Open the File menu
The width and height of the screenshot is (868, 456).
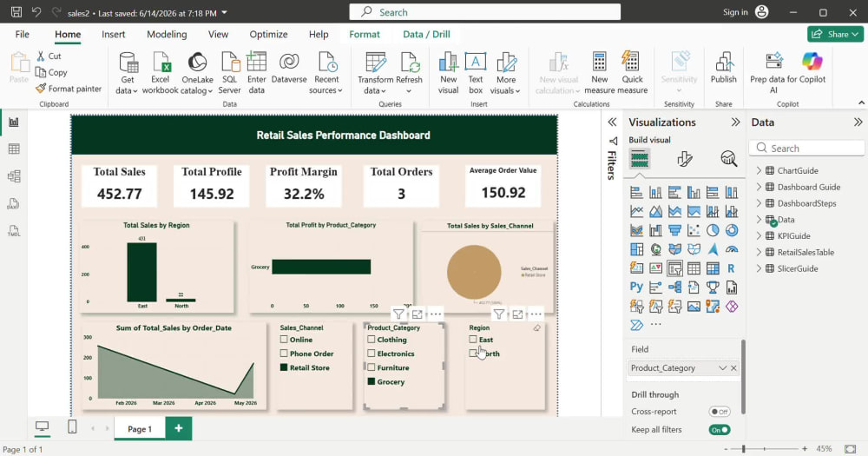[x=23, y=35]
